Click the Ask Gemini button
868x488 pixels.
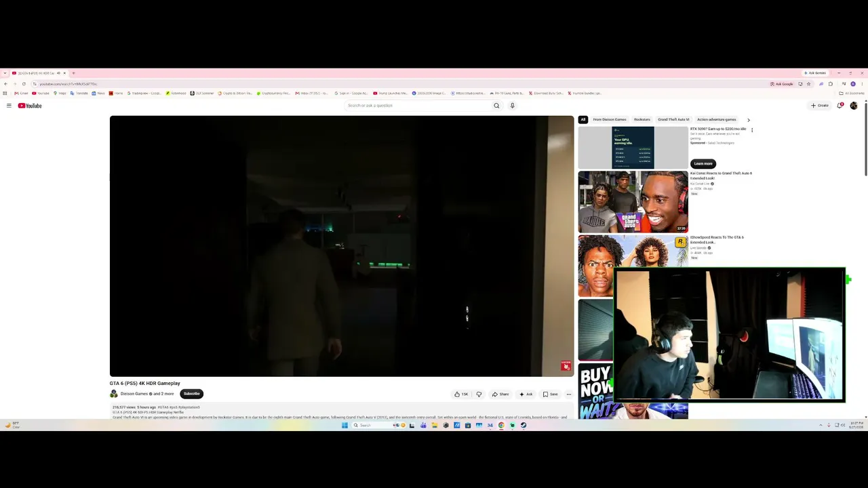(x=815, y=73)
